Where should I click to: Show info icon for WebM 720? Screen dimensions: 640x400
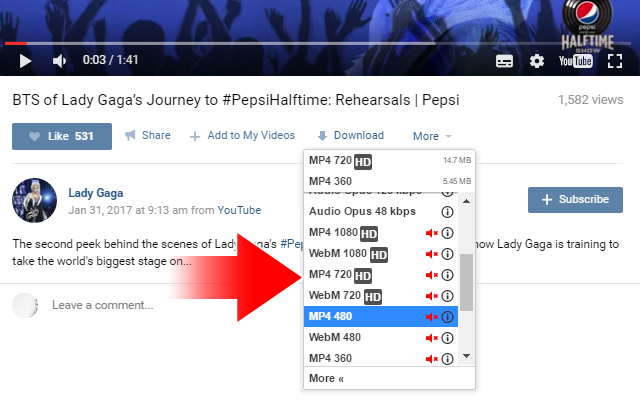click(x=447, y=296)
